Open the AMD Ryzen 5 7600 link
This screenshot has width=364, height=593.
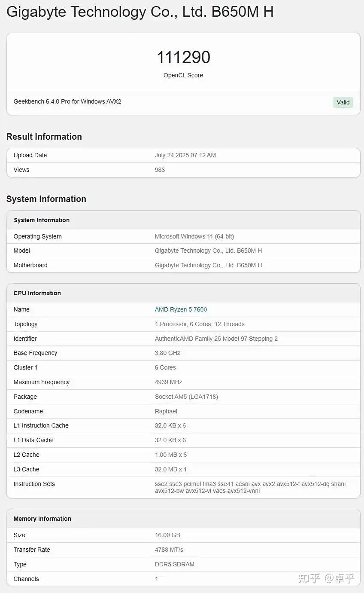pyautogui.click(x=181, y=309)
